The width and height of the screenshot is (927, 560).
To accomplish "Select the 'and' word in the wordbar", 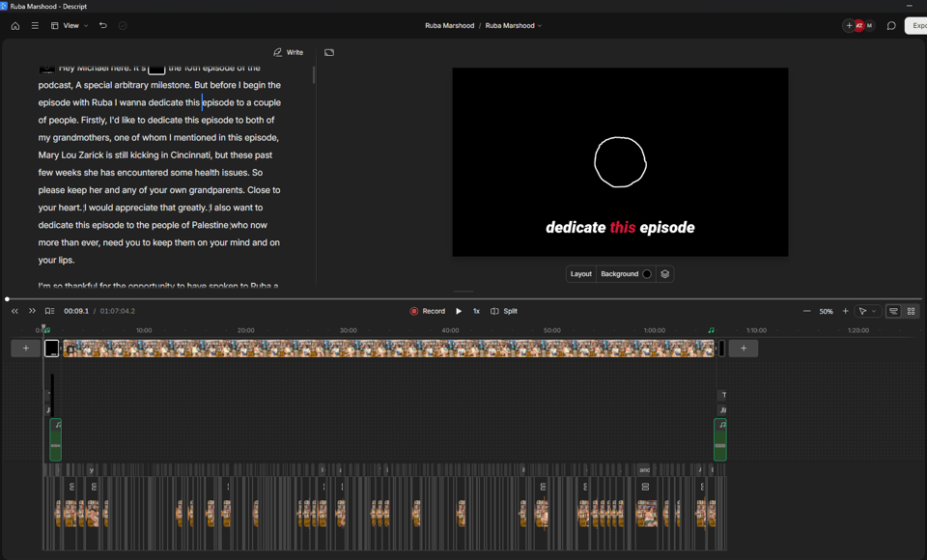I will coord(644,470).
